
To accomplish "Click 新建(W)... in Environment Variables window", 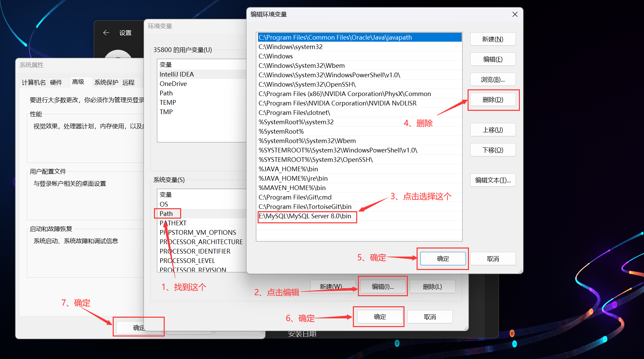I will 333,286.
